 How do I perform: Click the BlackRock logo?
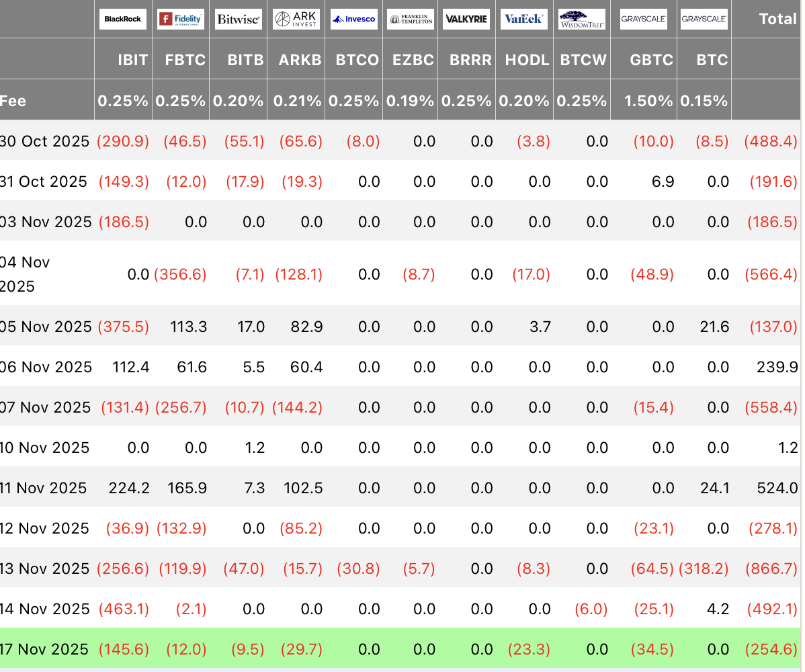pyautogui.click(x=123, y=19)
